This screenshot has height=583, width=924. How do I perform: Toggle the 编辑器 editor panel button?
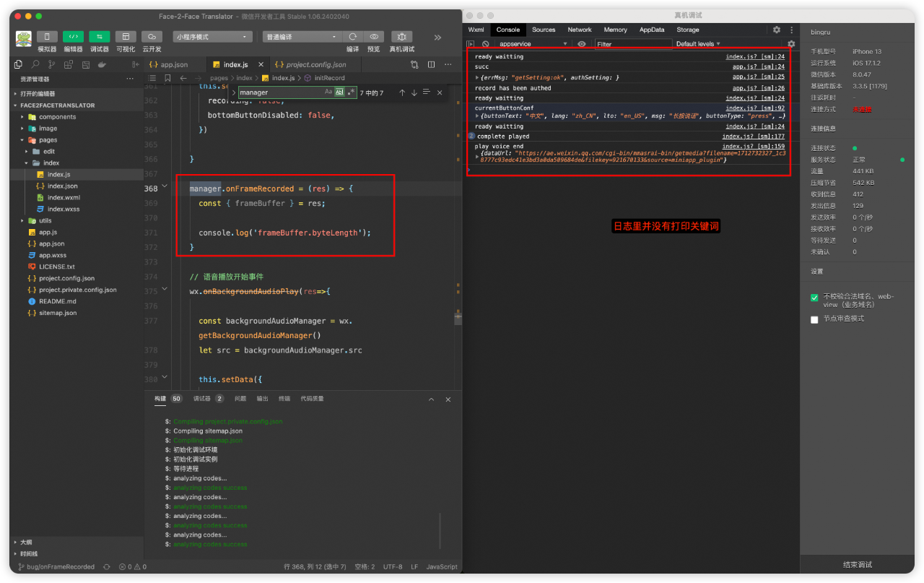click(x=73, y=37)
